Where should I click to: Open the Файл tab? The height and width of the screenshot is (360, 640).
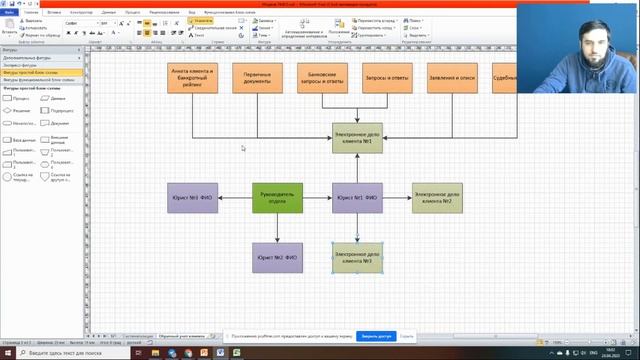(x=9, y=12)
